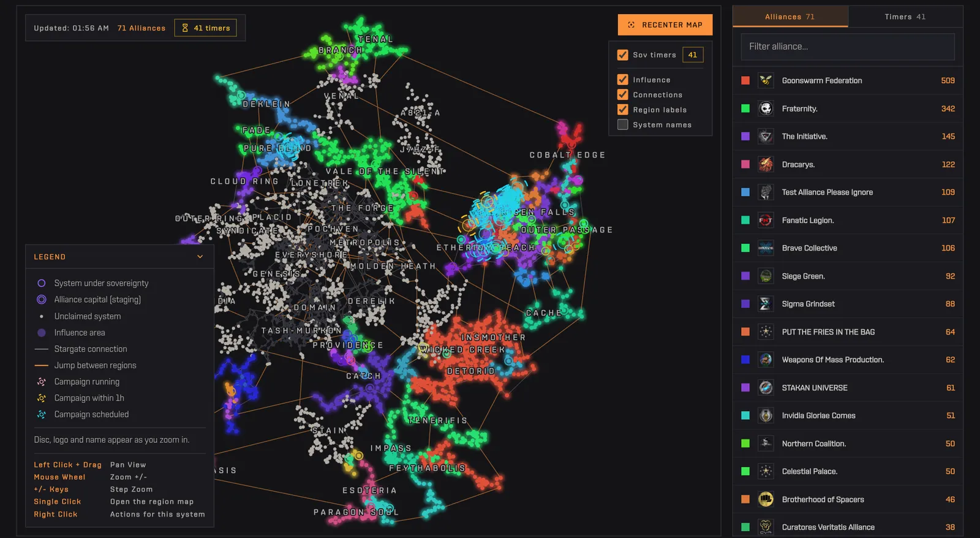Click the 71 Alliances link
Image resolution: width=980 pixels, height=538 pixels.
[x=141, y=28]
